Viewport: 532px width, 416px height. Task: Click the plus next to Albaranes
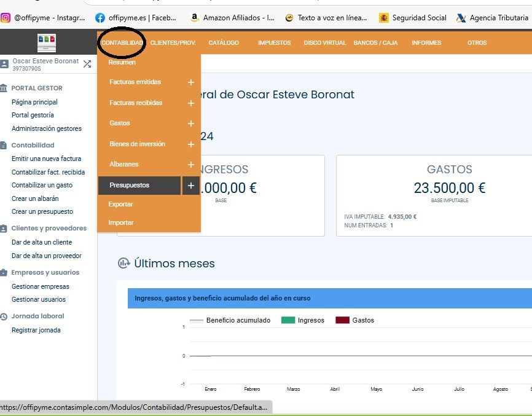point(191,165)
